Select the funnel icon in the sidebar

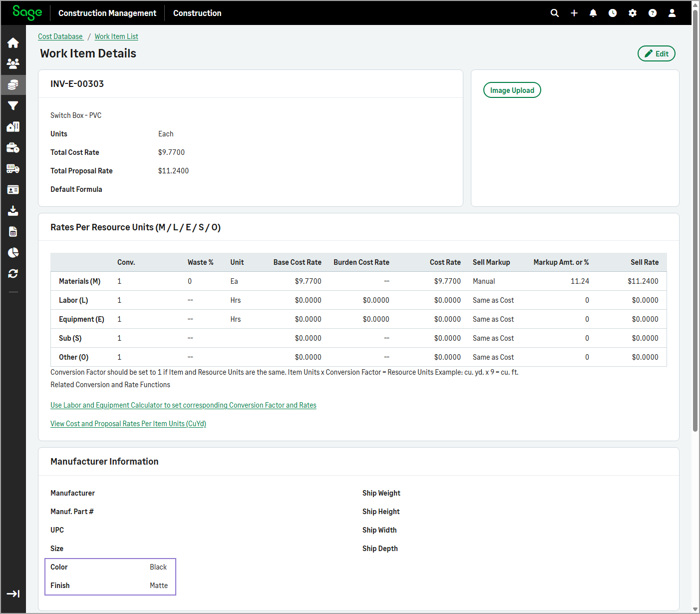(x=13, y=106)
